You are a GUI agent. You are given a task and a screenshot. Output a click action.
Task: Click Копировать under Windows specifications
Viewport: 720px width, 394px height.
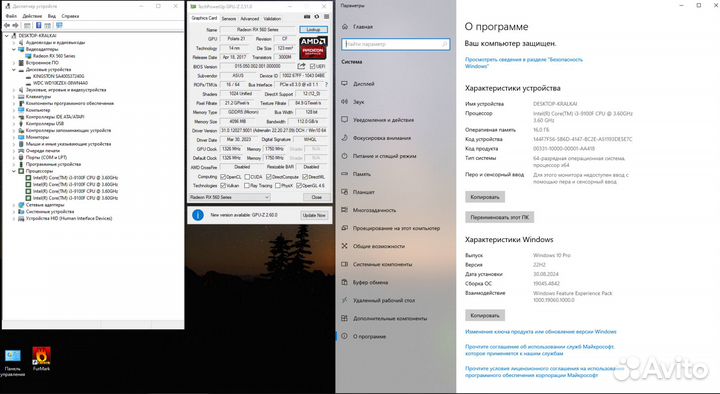click(x=485, y=315)
